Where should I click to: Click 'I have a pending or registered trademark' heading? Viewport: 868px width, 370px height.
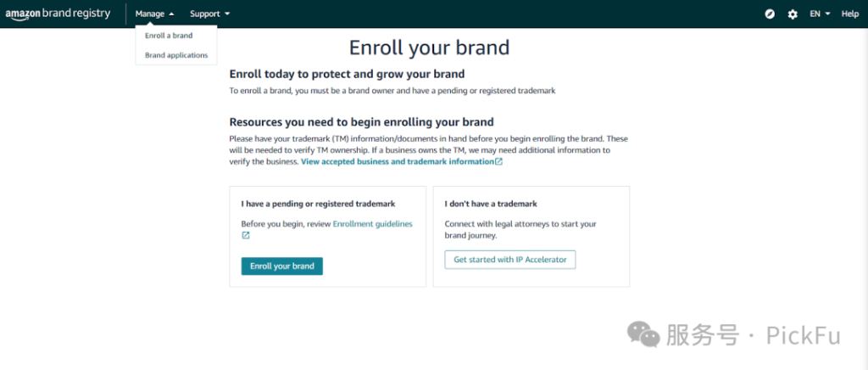[318, 204]
